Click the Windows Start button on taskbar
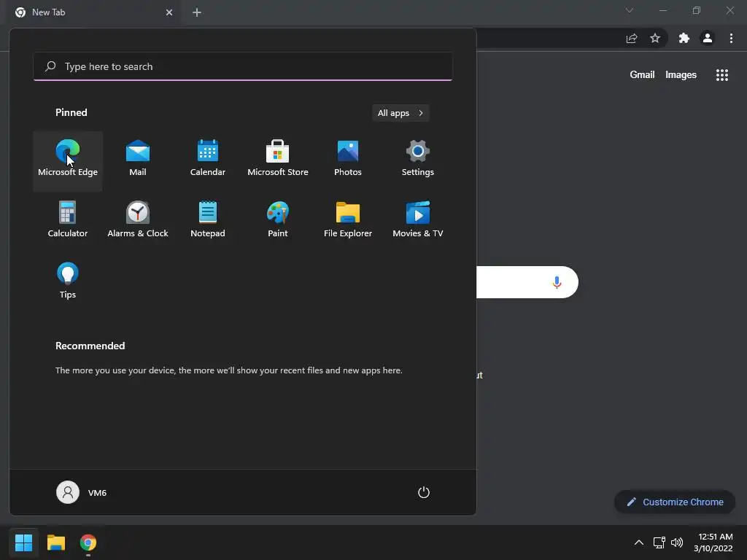 (x=23, y=542)
